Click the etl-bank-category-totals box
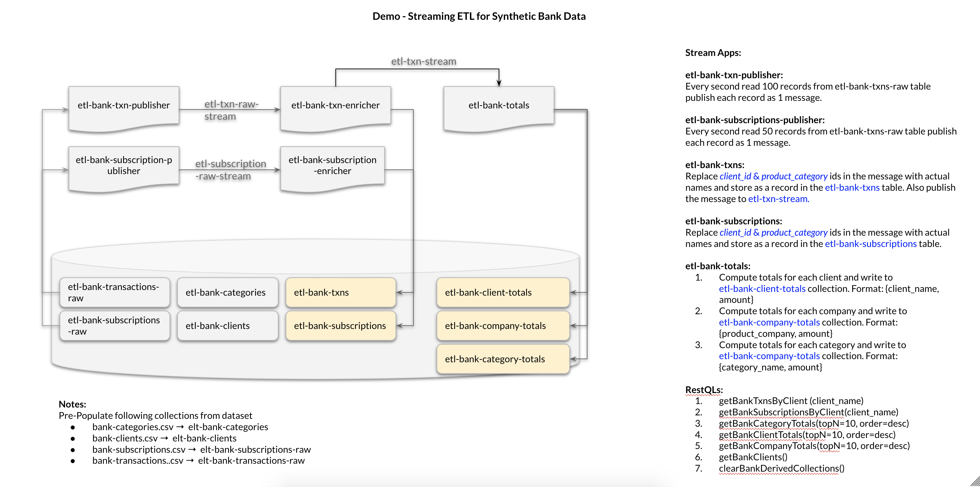Viewport: 980px width, 487px height. pyautogui.click(x=503, y=359)
